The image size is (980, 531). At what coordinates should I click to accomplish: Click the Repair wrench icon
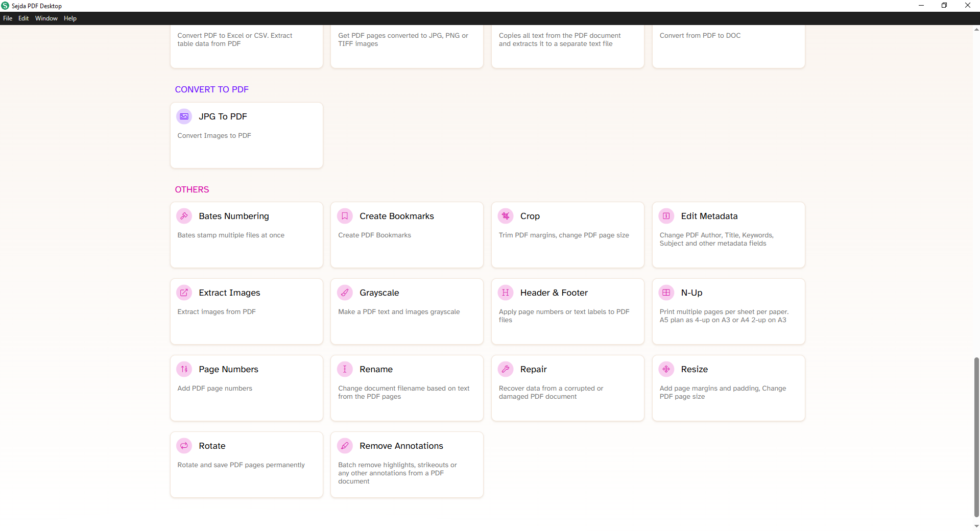(x=506, y=369)
